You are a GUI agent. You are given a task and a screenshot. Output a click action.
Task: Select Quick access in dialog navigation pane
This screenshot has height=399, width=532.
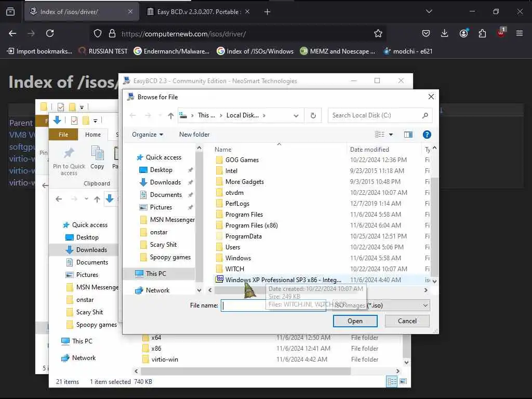point(159,157)
